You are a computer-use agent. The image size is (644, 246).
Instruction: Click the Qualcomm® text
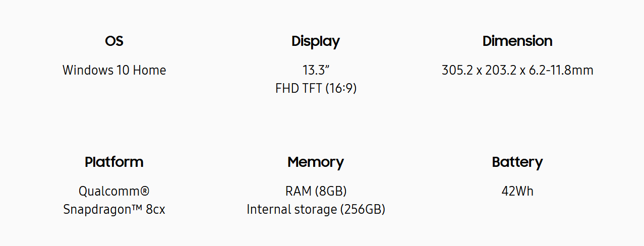114,191
